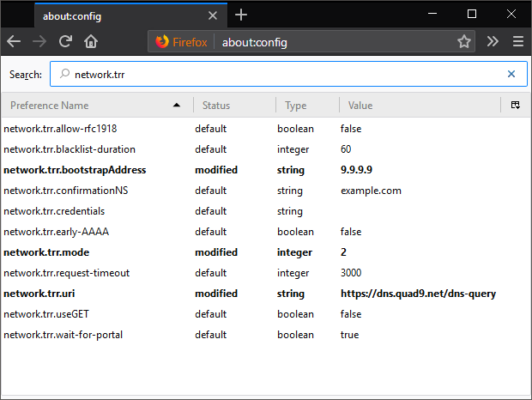Show more toolbar items via the overflow chevron
This screenshot has width=532, height=400.
pyautogui.click(x=493, y=41)
